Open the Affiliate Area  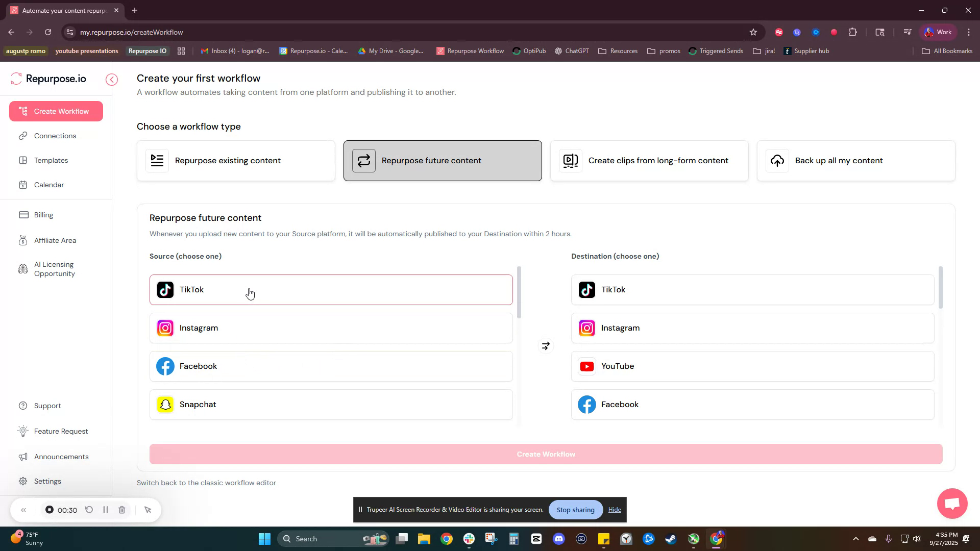tap(55, 240)
